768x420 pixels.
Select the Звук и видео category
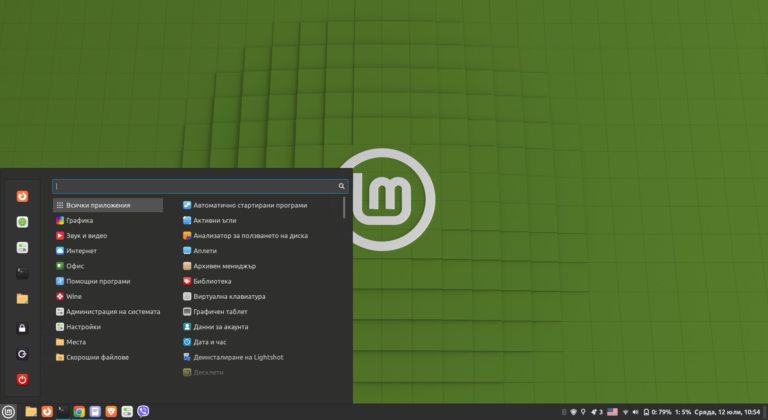[x=108, y=236]
